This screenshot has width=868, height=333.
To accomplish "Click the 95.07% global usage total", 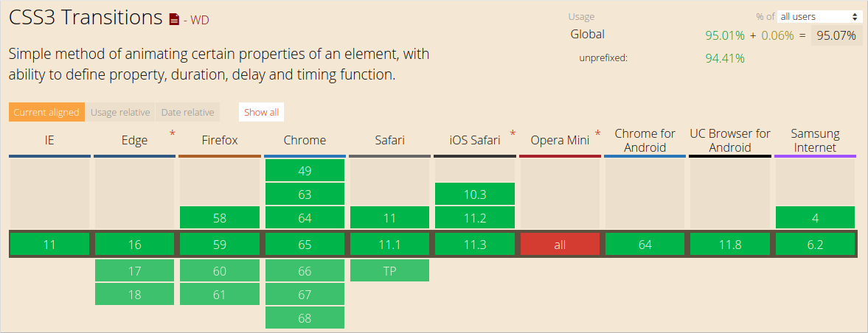I will [x=836, y=35].
